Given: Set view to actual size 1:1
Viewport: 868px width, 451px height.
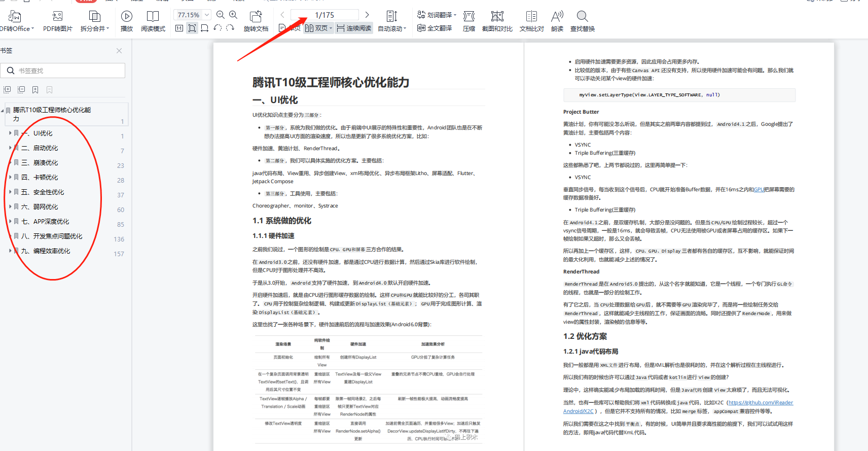Looking at the screenshot, I should coord(179,28).
